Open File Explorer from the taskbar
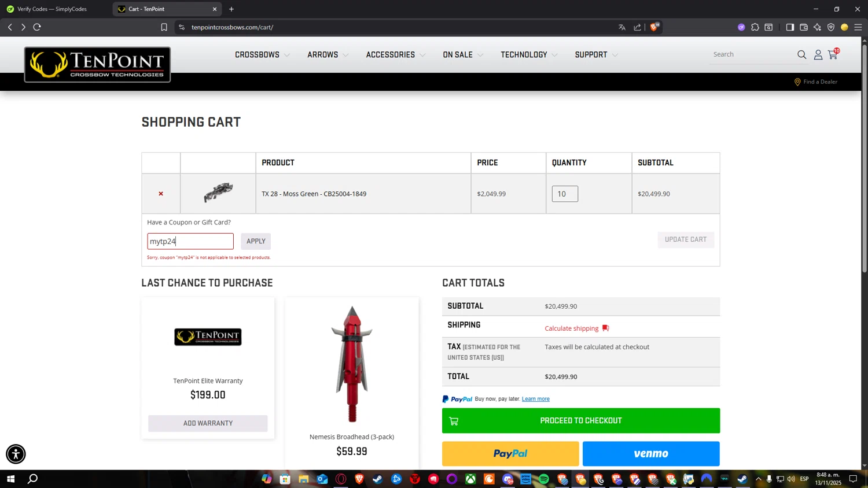 coord(303,479)
